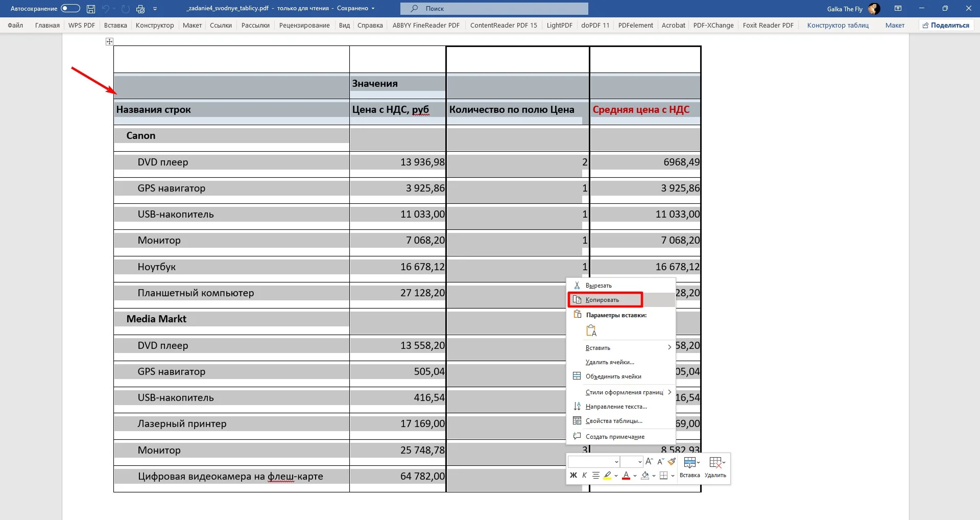The image size is (980, 520).
Task: Click the Поиск search field
Action: [494, 9]
